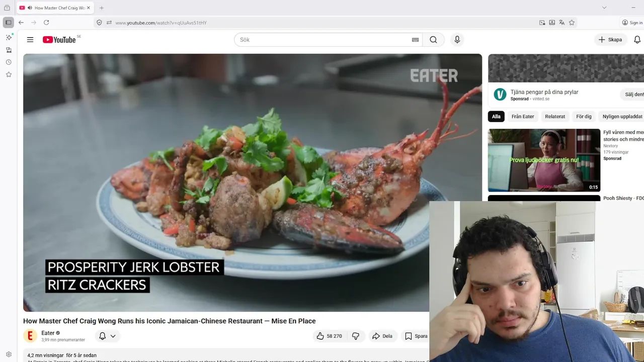Toggle the browser sidebar panel
644x362 pixels.
pos(9,23)
